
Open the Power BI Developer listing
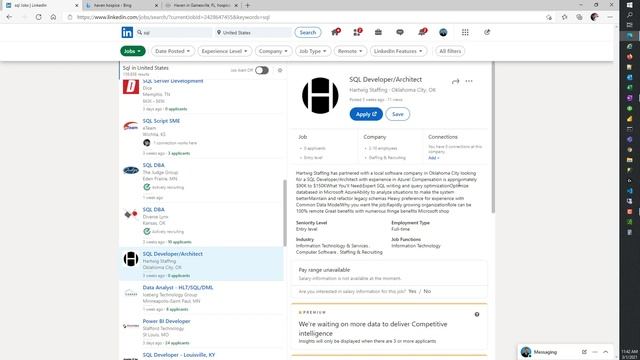pos(166,321)
